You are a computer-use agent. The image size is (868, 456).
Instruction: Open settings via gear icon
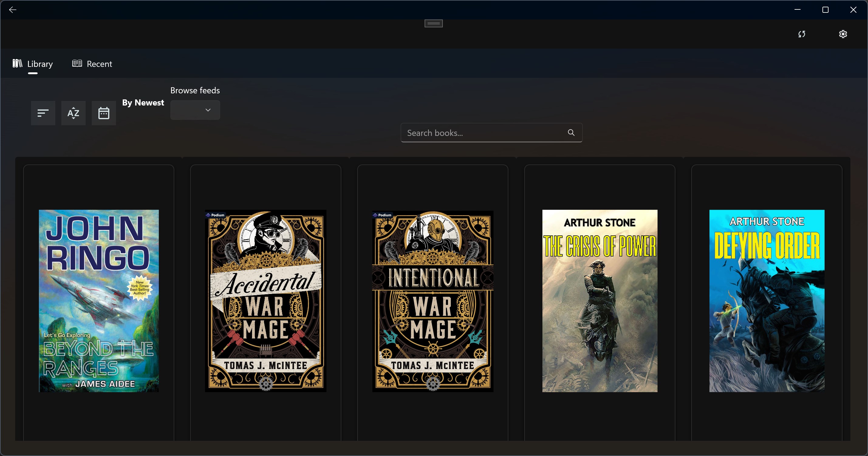pos(843,34)
